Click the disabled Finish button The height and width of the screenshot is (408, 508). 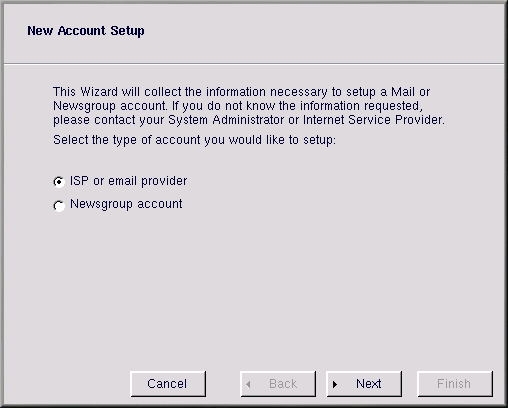[455, 384]
